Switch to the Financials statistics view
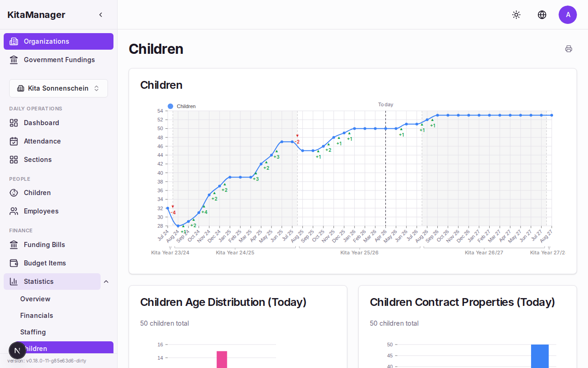This screenshot has height=368, width=588. click(36, 315)
